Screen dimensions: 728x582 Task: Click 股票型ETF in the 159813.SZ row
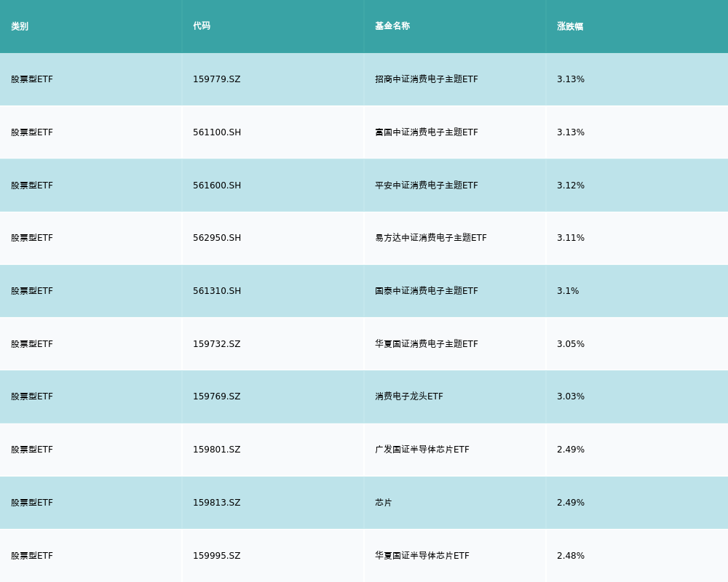pyautogui.click(x=32, y=503)
